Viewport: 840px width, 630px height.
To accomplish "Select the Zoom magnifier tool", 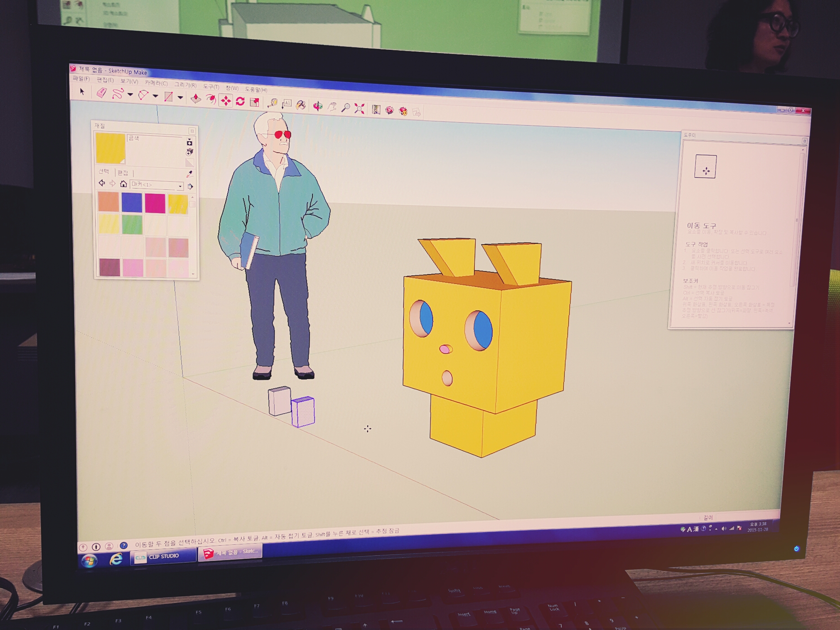I will click(x=345, y=108).
